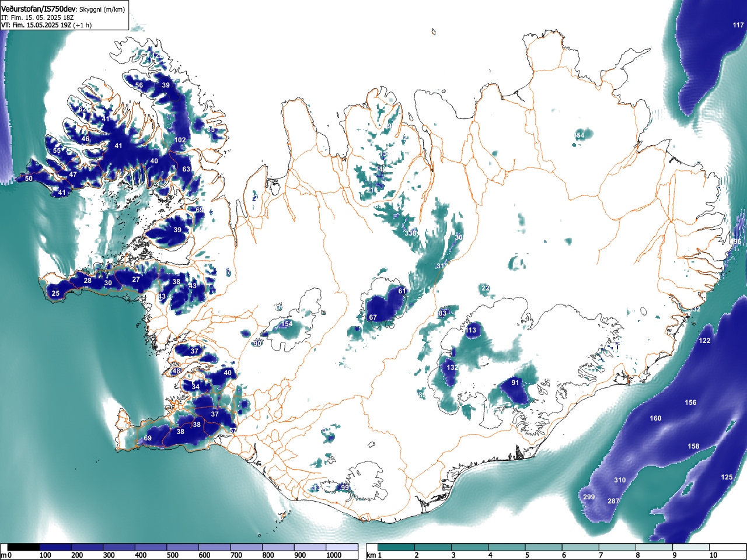Click the 154 visibility value label
747x560 pixels.
point(287,324)
